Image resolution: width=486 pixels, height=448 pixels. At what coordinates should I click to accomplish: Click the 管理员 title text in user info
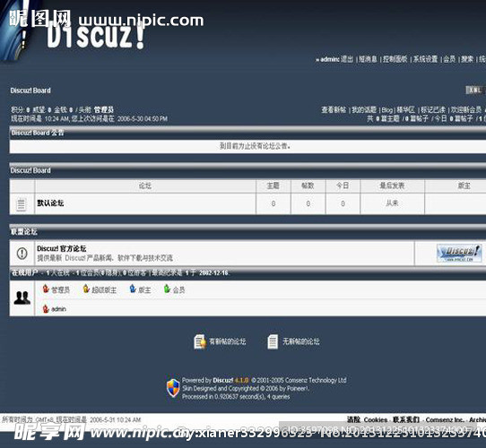pyautogui.click(x=104, y=109)
